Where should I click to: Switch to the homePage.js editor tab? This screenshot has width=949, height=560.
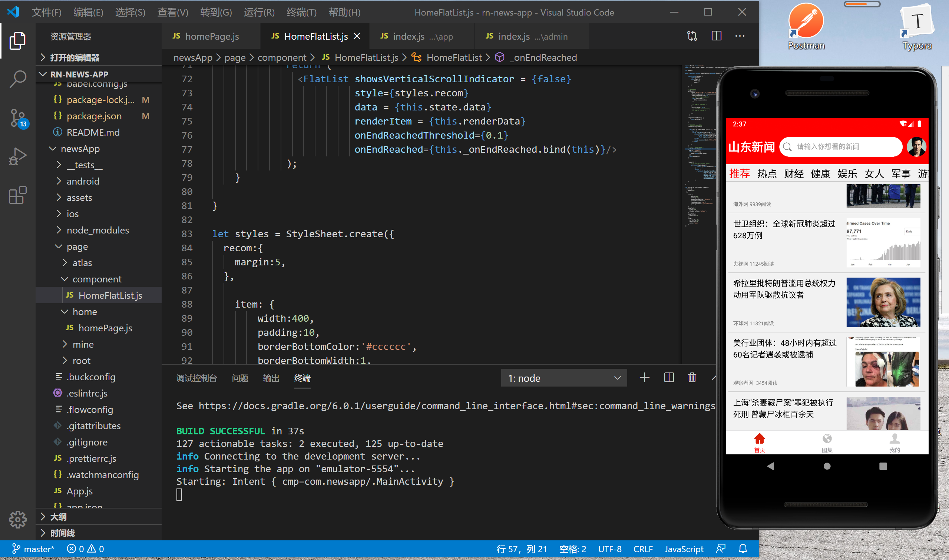211,36
